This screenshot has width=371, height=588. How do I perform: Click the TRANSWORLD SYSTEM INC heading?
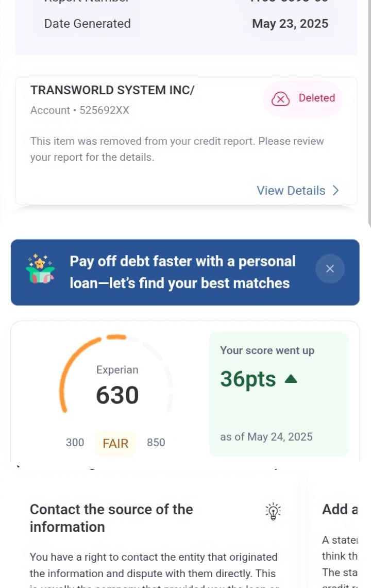[112, 90]
